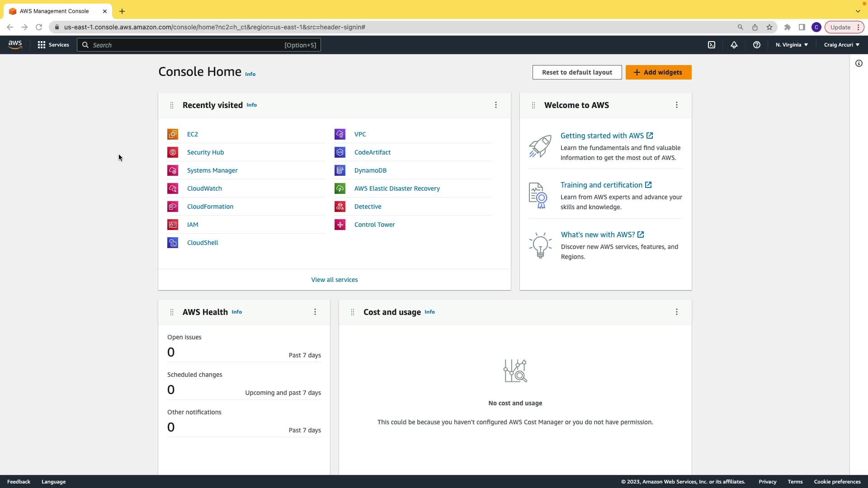868x488 pixels.
Task: Open the CloudShell icon in top navigation bar
Action: coord(712,45)
